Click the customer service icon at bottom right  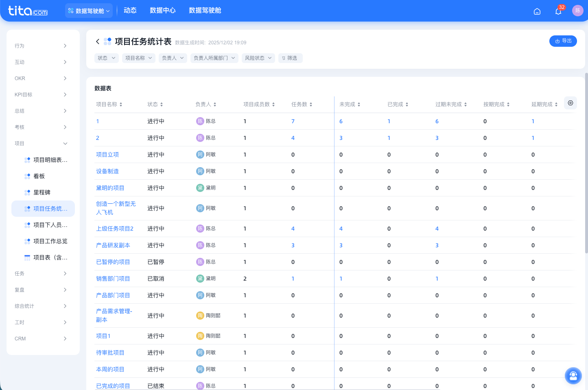click(573, 375)
